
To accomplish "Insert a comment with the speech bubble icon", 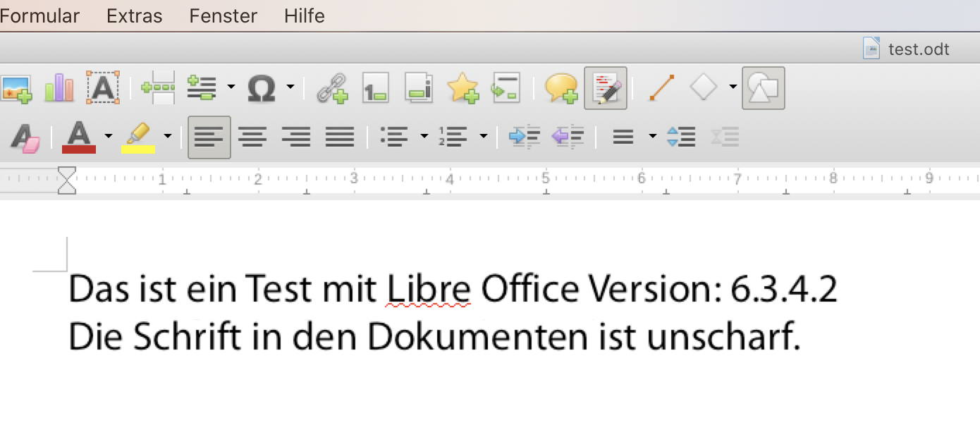I will 561,88.
